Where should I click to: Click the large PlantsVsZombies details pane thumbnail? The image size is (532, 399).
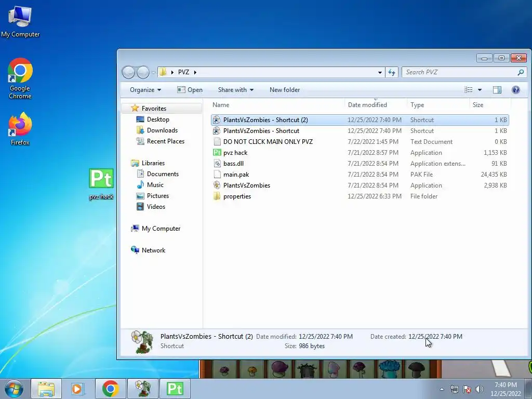(142, 342)
